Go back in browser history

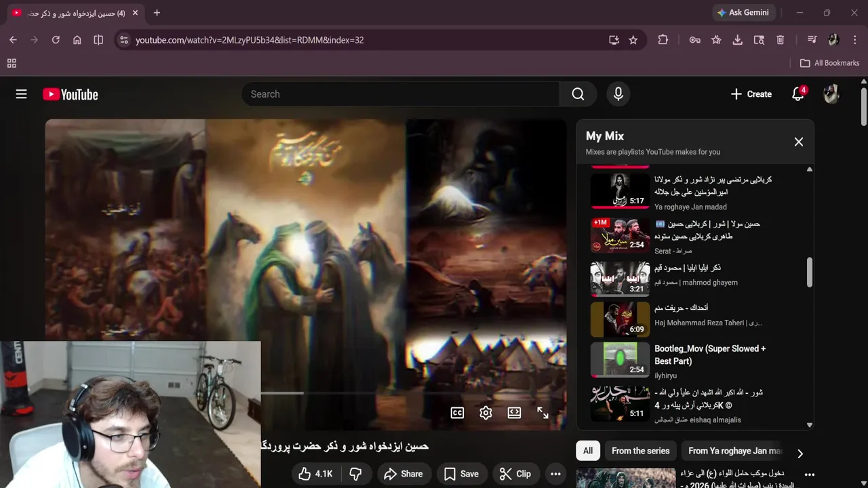point(13,40)
